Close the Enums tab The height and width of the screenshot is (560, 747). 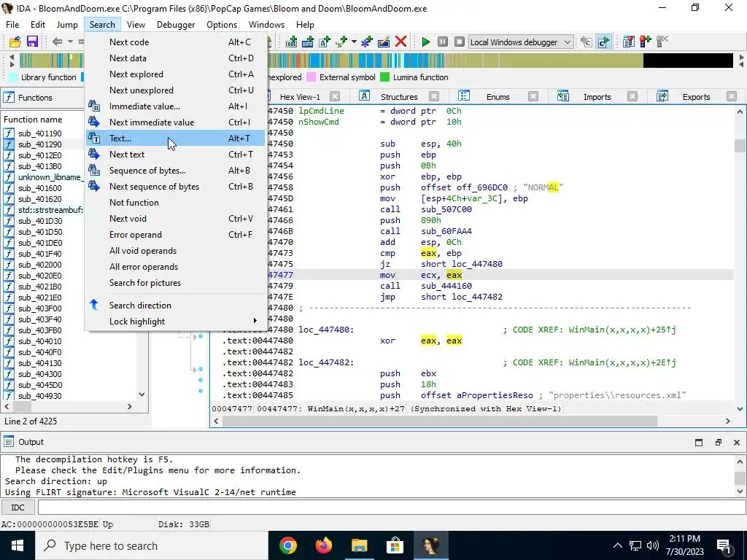point(533,97)
